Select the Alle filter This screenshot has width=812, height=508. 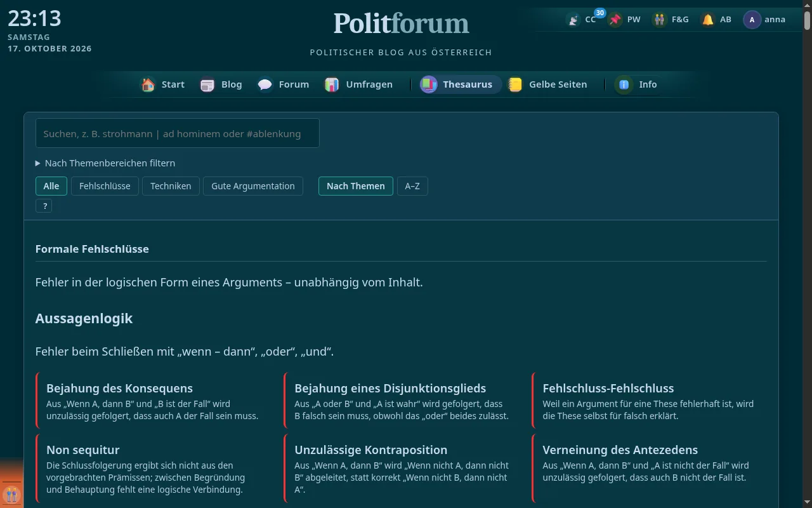(51, 186)
